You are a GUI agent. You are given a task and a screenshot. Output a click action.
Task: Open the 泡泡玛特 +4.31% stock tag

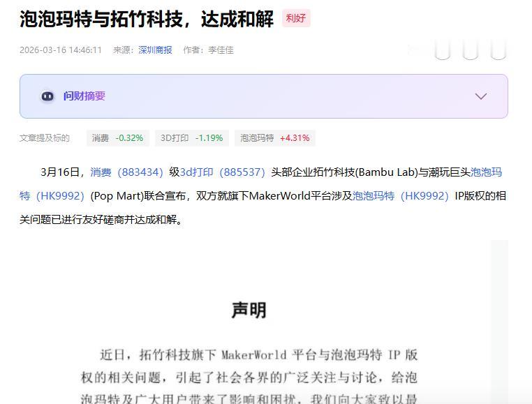[x=275, y=138]
